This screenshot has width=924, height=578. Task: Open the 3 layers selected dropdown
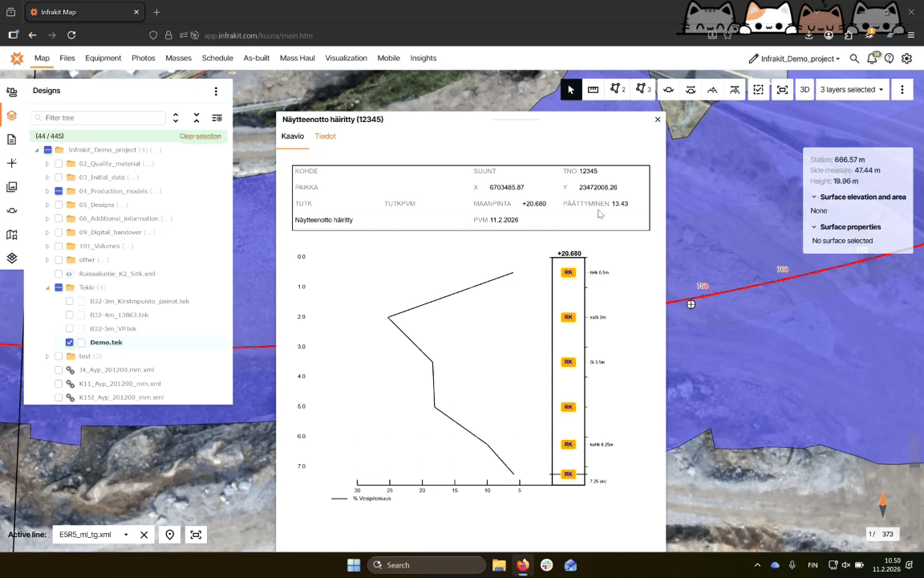point(851,90)
